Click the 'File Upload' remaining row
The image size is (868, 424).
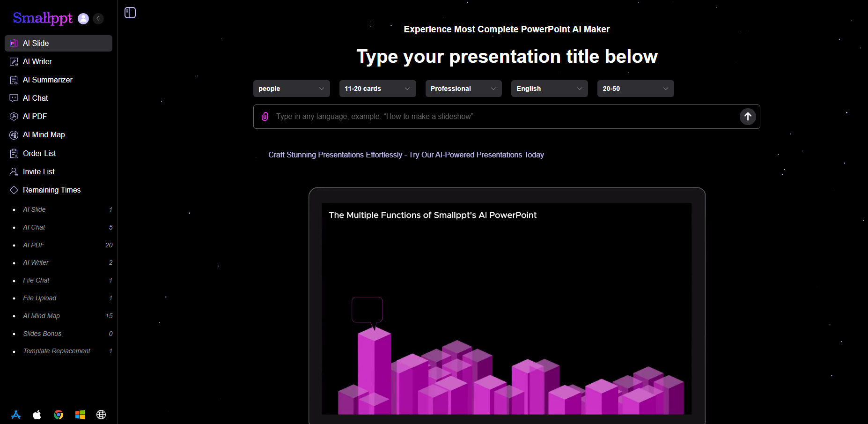pos(63,298)
